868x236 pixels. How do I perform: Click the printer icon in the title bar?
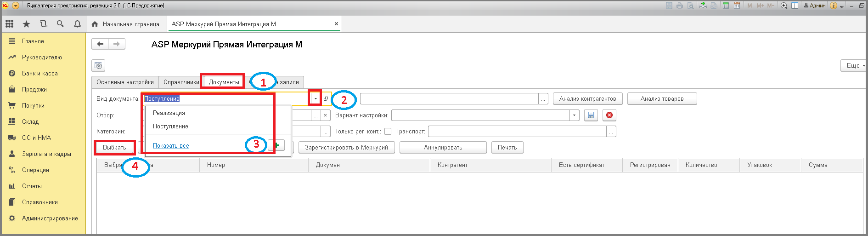pyautogui.click(x=680, y=6)
